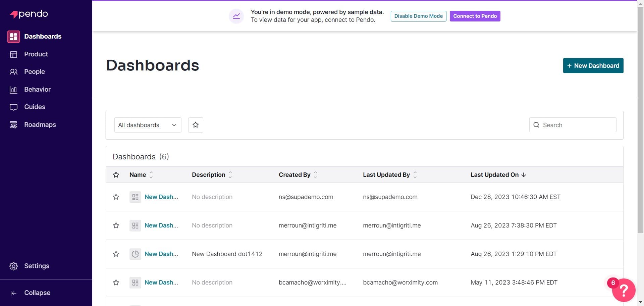
Task: Click the grid icon next to the first dashboard
Action: tap(135, 197)
